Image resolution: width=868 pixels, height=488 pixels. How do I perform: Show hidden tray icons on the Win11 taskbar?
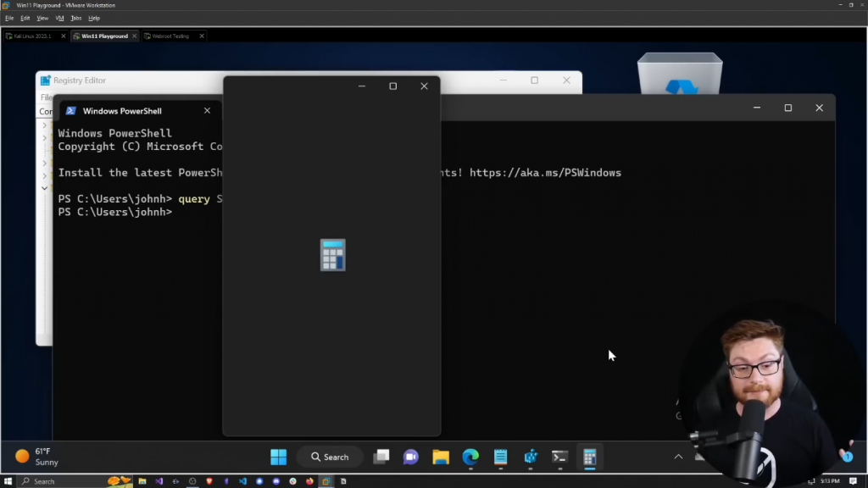678,457
